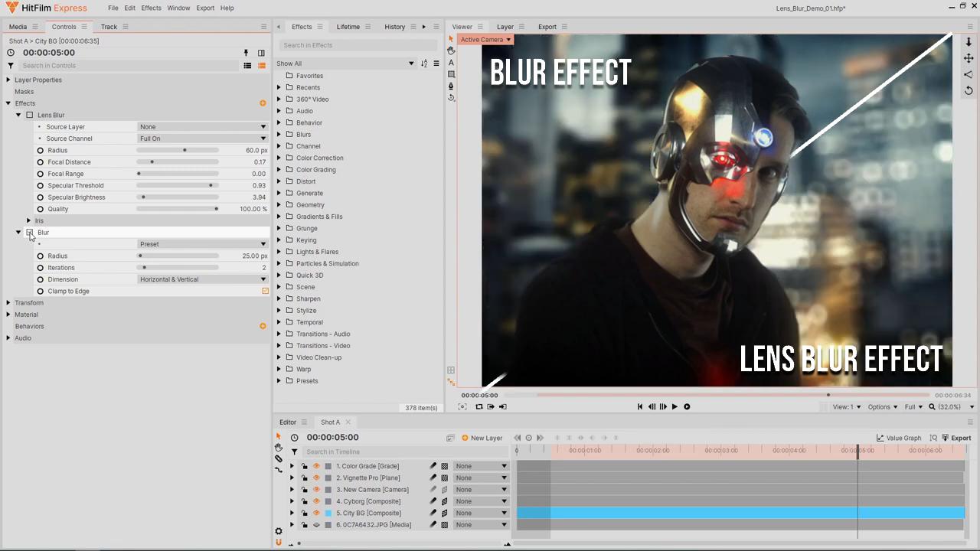Add an effect using orange plus beside Effects
The image size is (980, 551).
(263, 103)
